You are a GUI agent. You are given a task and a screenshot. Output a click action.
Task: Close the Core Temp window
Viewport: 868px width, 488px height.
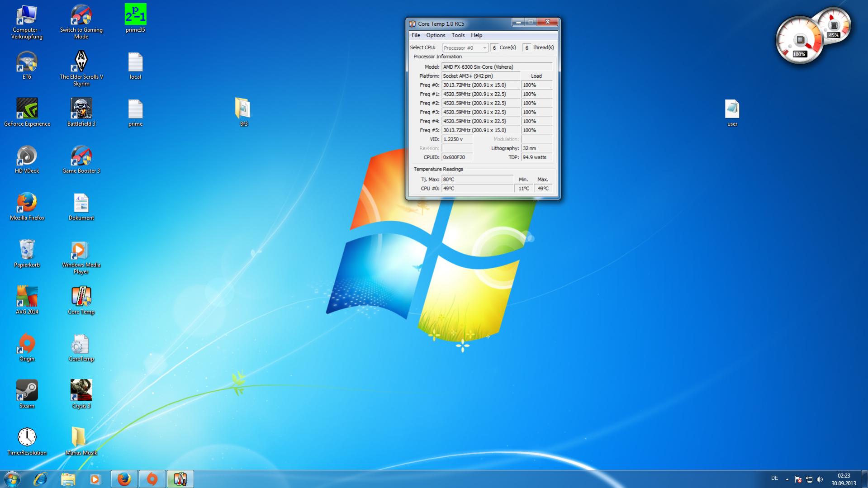547,22
